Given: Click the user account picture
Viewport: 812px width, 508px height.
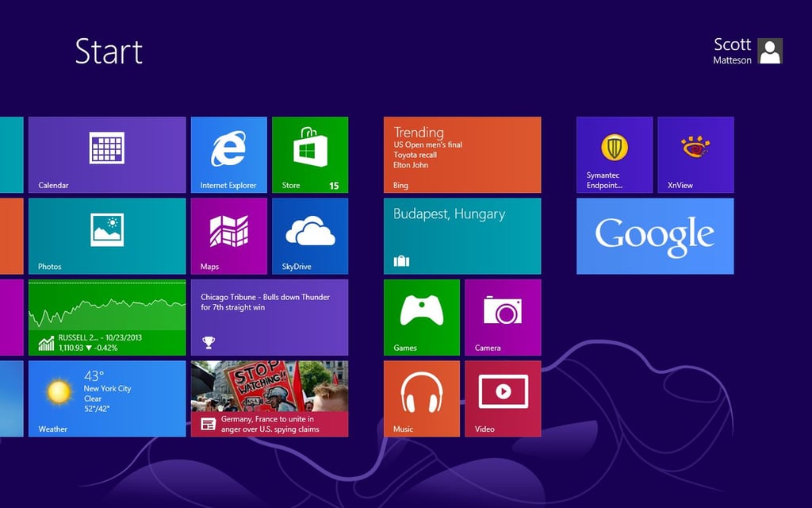Looking at the screenshot, I should (770, 51).
